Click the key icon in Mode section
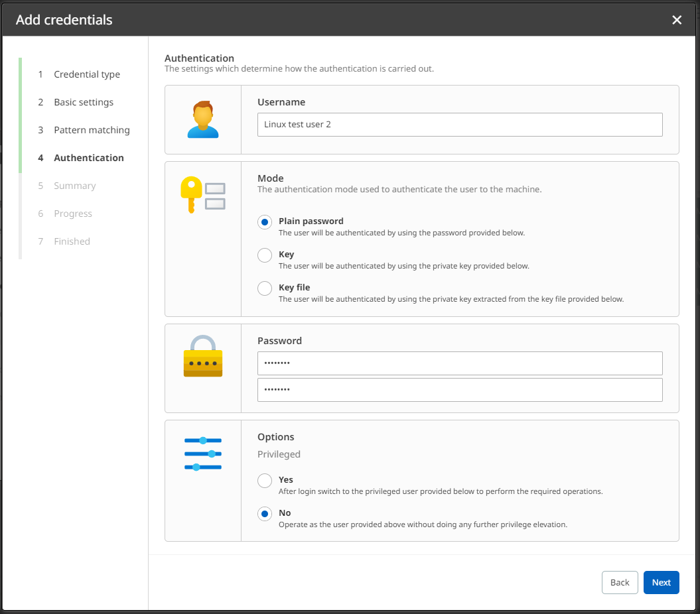 point(202,194)
